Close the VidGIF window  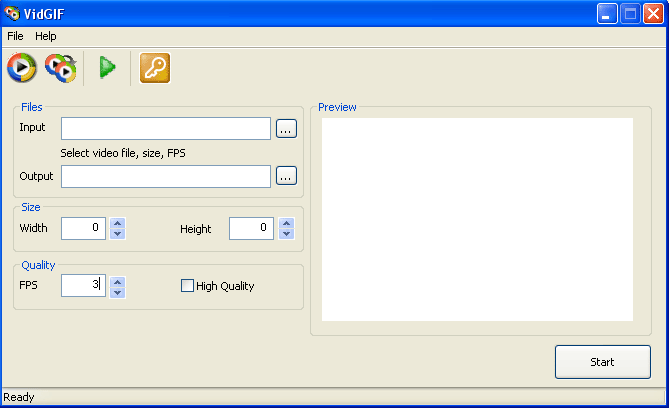pos(653,14)
